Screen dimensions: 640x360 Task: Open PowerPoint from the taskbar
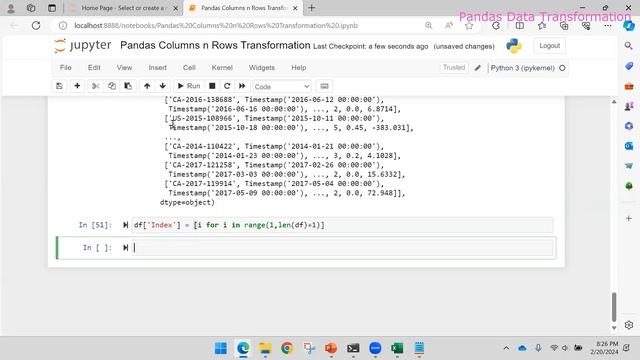tap(331, 348)
